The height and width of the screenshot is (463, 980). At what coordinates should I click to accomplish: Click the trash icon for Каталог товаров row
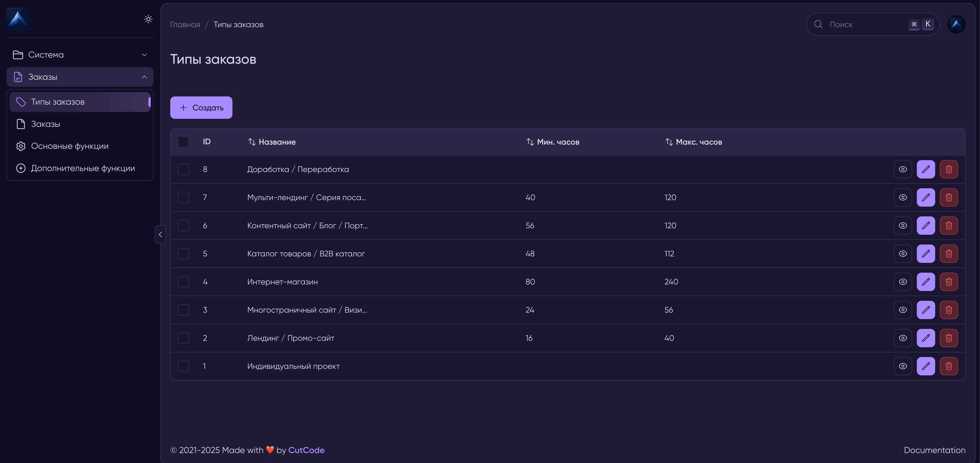(949, 254)
